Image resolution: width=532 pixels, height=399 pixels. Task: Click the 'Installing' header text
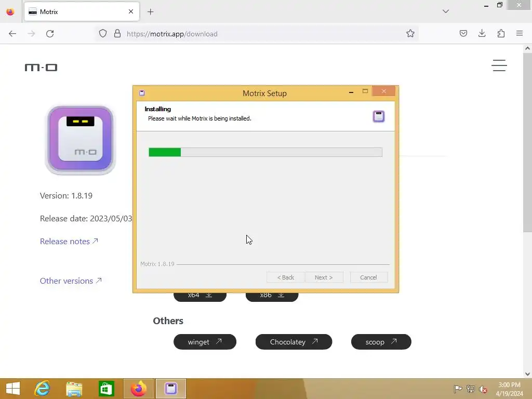point(158,109)
